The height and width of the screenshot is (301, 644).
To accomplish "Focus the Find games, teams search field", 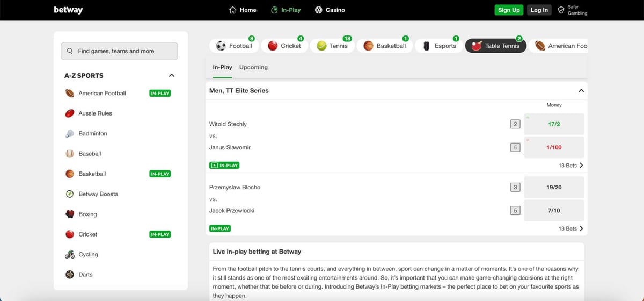I will (x=119, y=51).
